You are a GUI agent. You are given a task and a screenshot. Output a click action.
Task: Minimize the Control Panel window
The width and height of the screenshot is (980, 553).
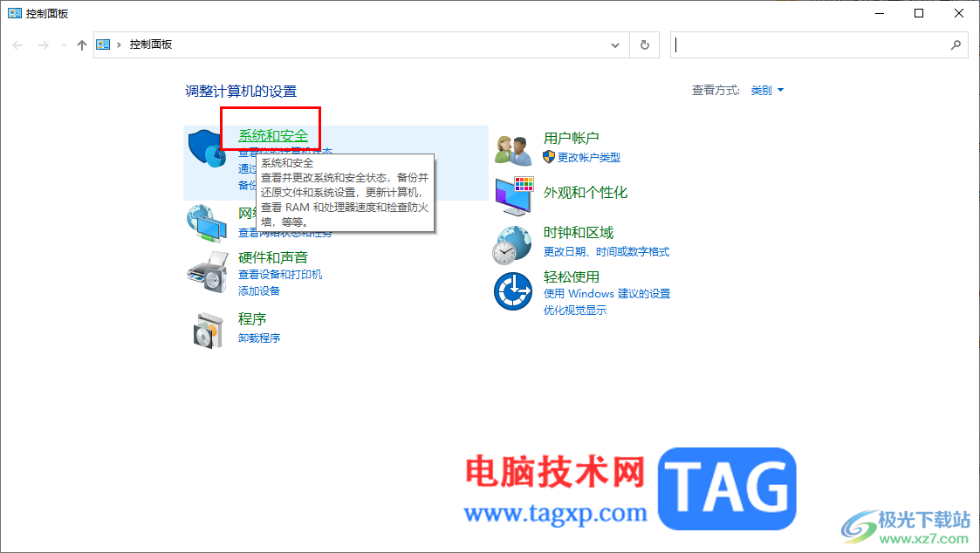pos(880,13)
